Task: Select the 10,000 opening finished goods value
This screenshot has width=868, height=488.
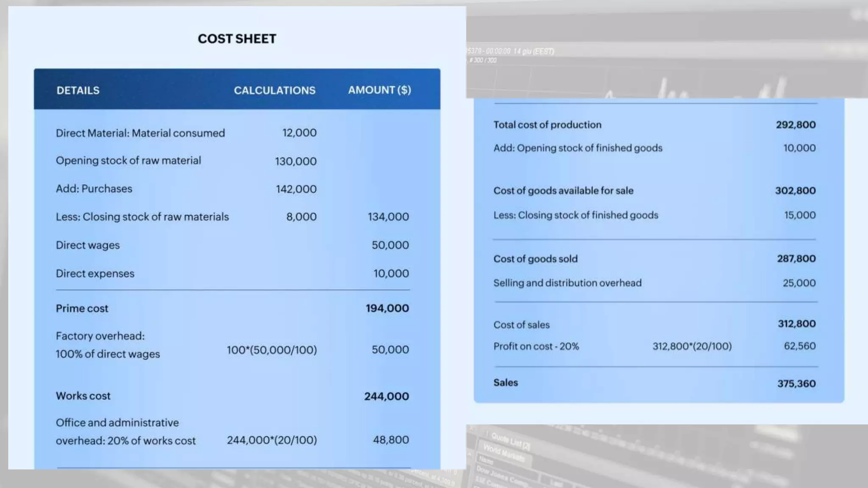Action: pyautogui.click(x=799, y=148)
